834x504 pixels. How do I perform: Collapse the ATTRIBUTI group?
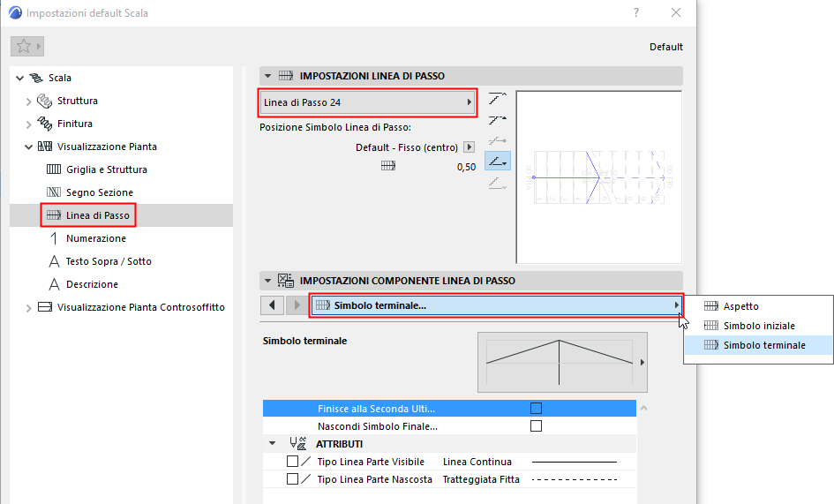click(x=273, y=443)
